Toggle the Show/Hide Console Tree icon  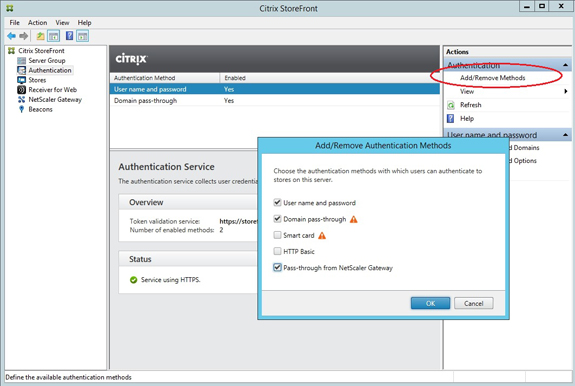54,36
